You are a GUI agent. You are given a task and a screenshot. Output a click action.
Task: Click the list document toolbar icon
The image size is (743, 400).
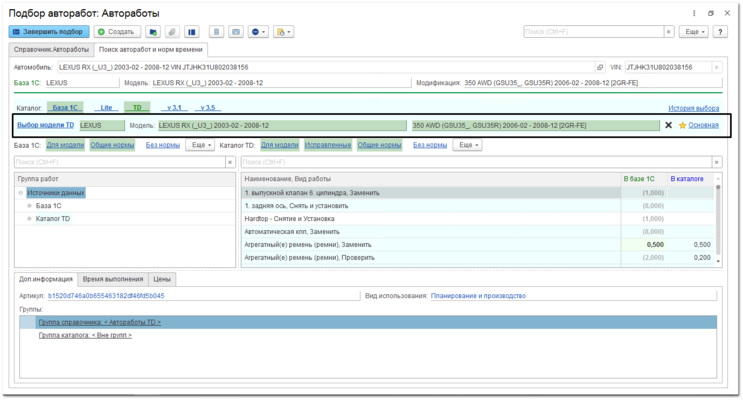coord(217,32)
